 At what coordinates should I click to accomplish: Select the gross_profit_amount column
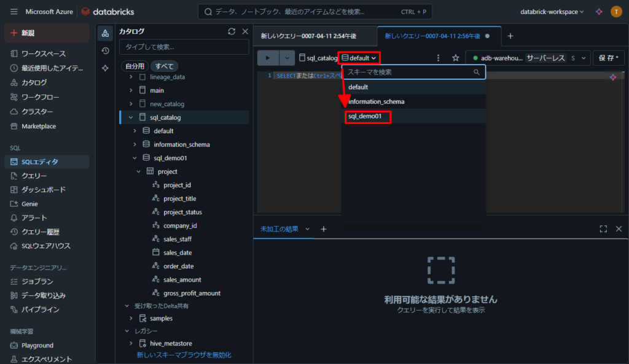[x=192, y=293]
